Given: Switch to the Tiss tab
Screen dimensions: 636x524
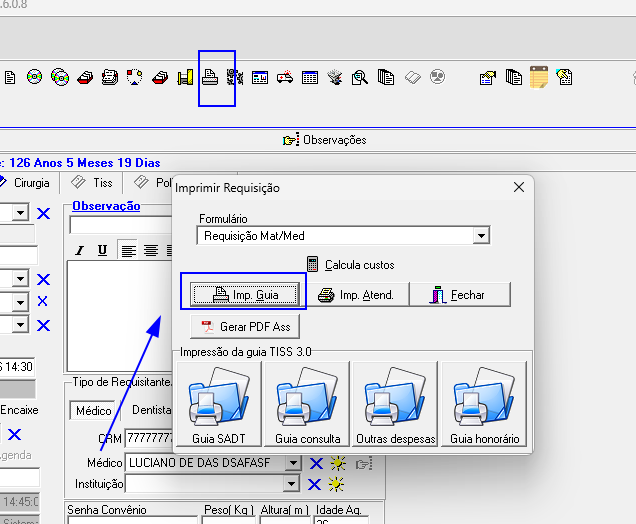Looking at the screenshot, I should click(92, 183).
